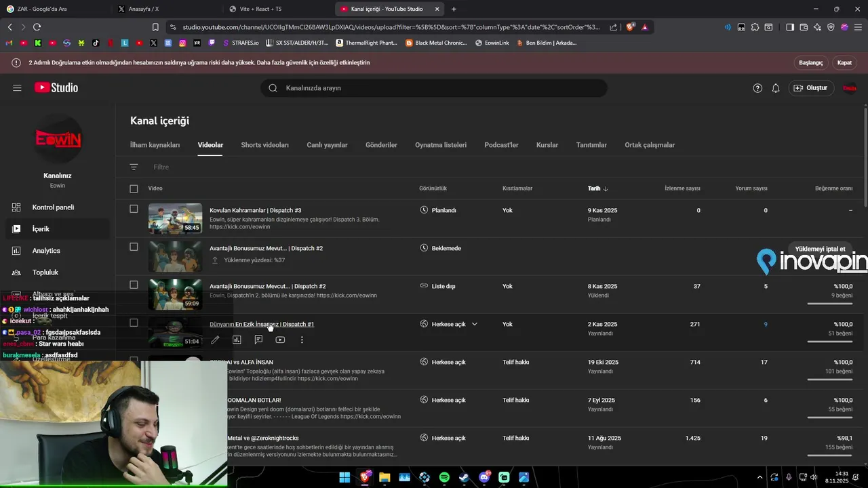Click the Kanalınızda arayın search field
The height and width of the screenshot is (488, 868).
click(x=434, y=88)
